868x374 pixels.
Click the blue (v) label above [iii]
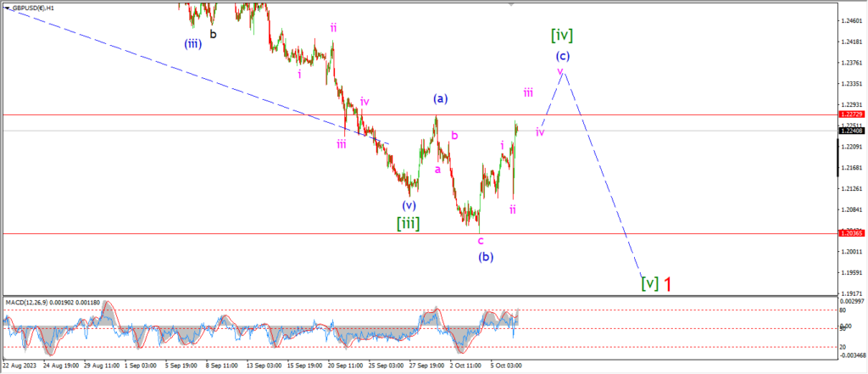pyautogui.click(x=409, y=205)
